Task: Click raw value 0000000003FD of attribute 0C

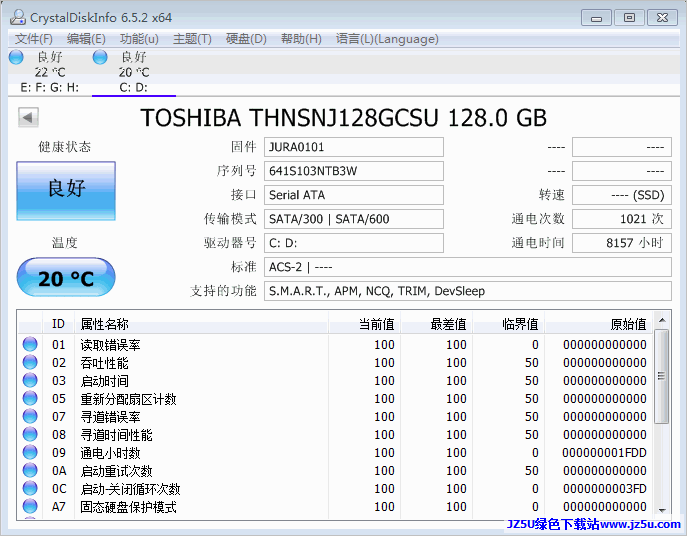Action: pos(605,488)
